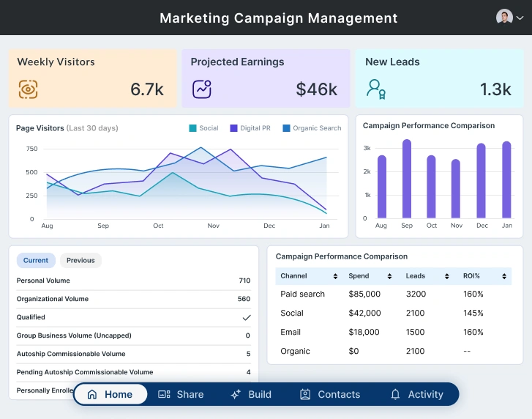Click the New Leads person icon

point(375,89)
